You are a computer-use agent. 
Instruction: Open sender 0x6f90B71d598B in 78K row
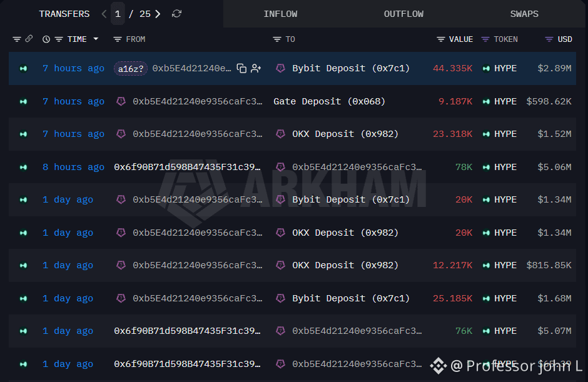tap(187, 167)
